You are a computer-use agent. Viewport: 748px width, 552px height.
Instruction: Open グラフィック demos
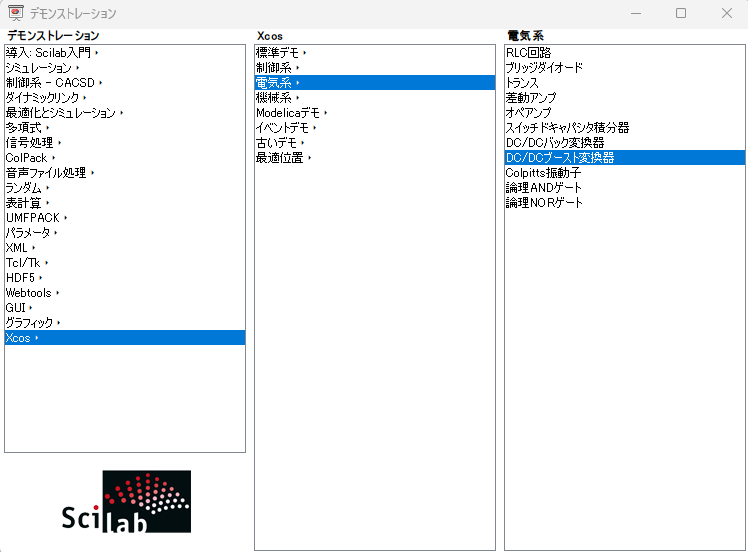tap(125, 323)
